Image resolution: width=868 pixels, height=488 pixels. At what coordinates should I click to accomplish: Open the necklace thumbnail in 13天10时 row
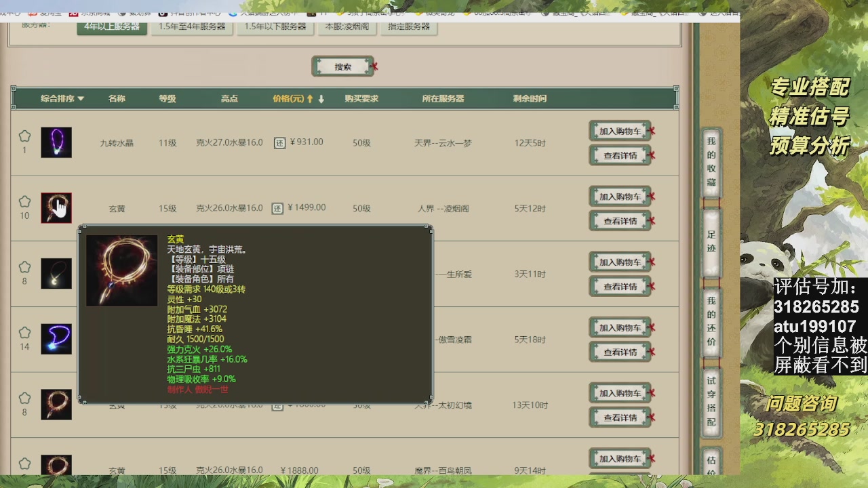pyautogui.click(x=56, y=405)
